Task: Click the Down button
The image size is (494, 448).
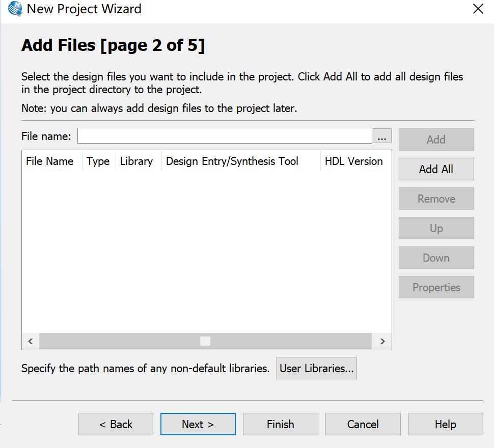Action: click(436, 258)
